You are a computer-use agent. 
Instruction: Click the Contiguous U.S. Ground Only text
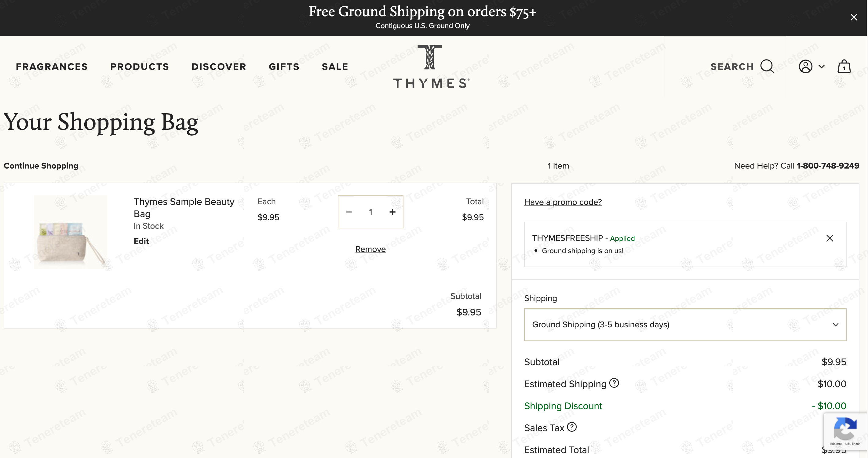(x=422, y=26)
